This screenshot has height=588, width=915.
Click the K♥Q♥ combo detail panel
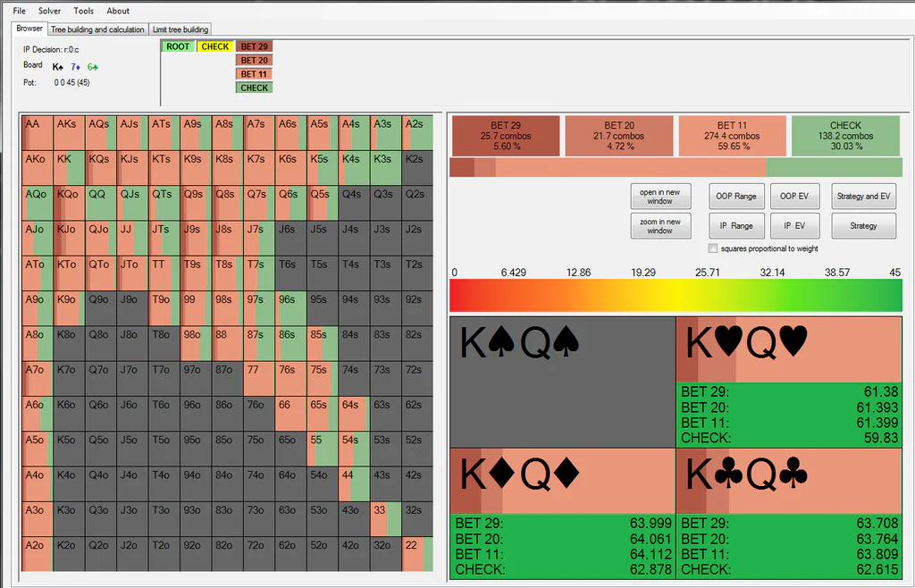789,382
